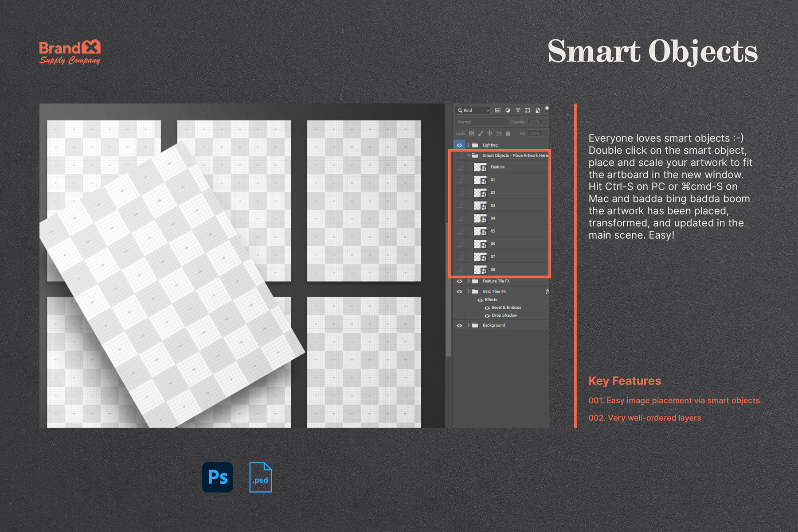
Task: Open the Opacity value control
Action: pos(534,122)
